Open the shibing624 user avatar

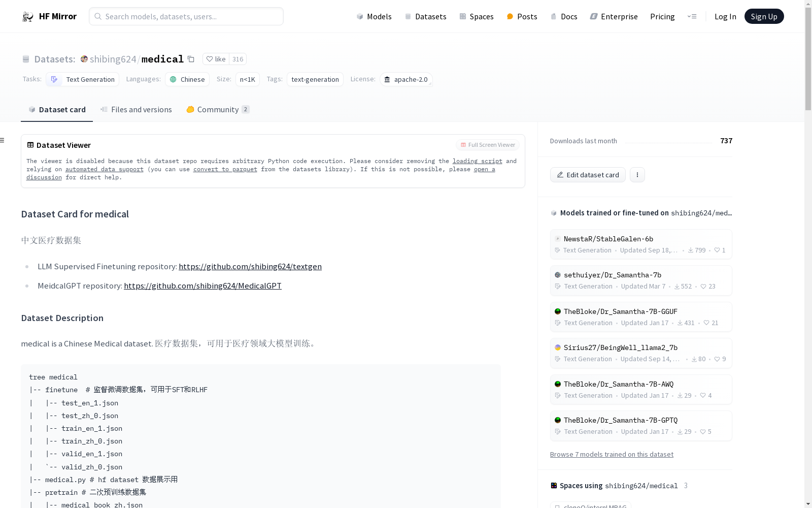click(84, 59)
